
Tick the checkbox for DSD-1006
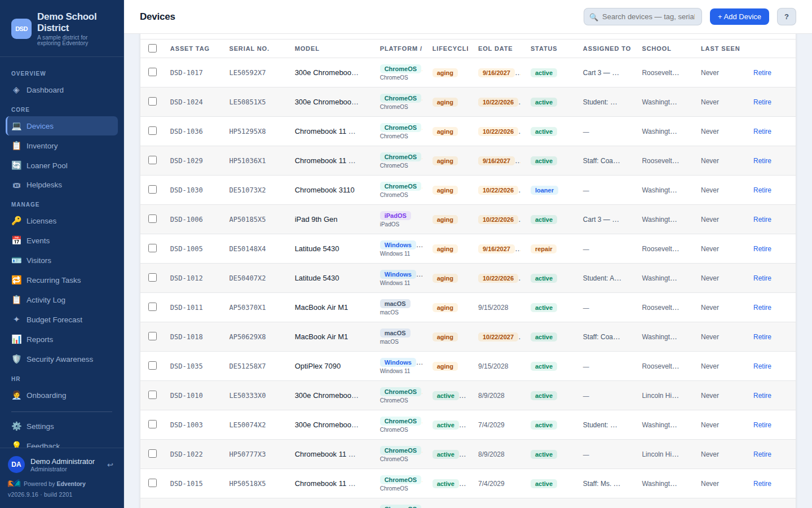tap(152, 218)
